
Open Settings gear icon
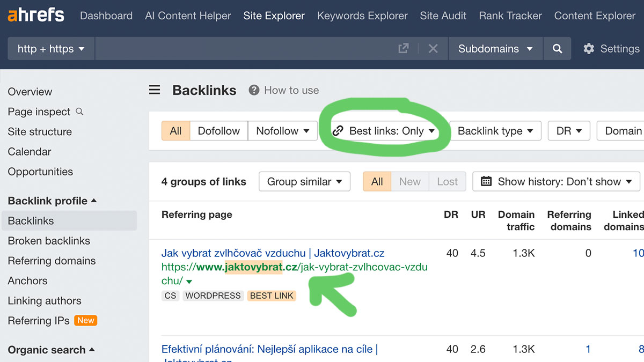tap(589, 49)
